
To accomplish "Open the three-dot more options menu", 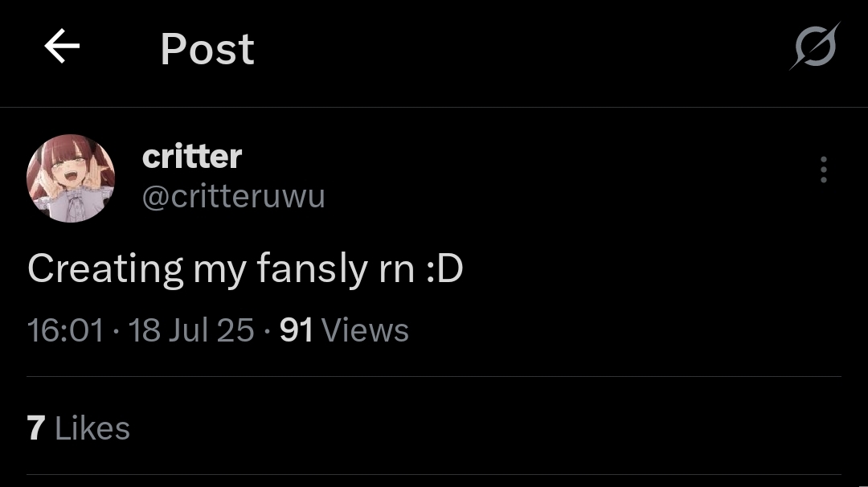I will [x=824, y=170].
